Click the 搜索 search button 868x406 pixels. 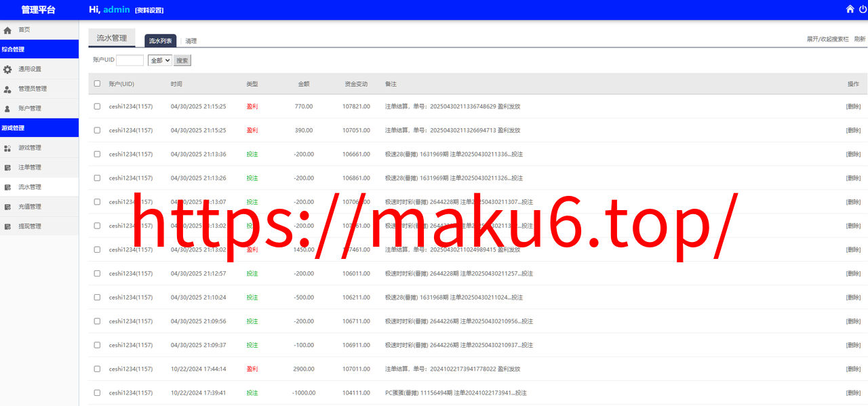(x=182, y=60)
